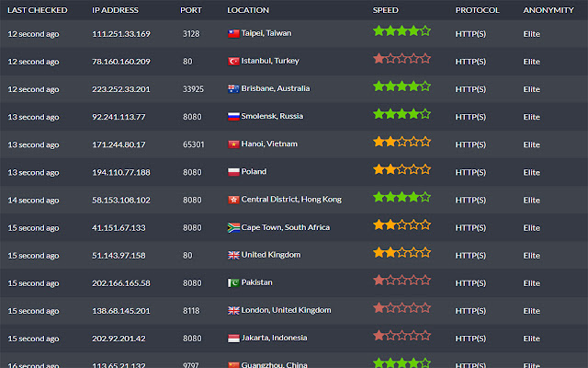The height and width of the screenshot is (368, 588).
Task: Click port number 3128
Action: (x=191, y=34)
